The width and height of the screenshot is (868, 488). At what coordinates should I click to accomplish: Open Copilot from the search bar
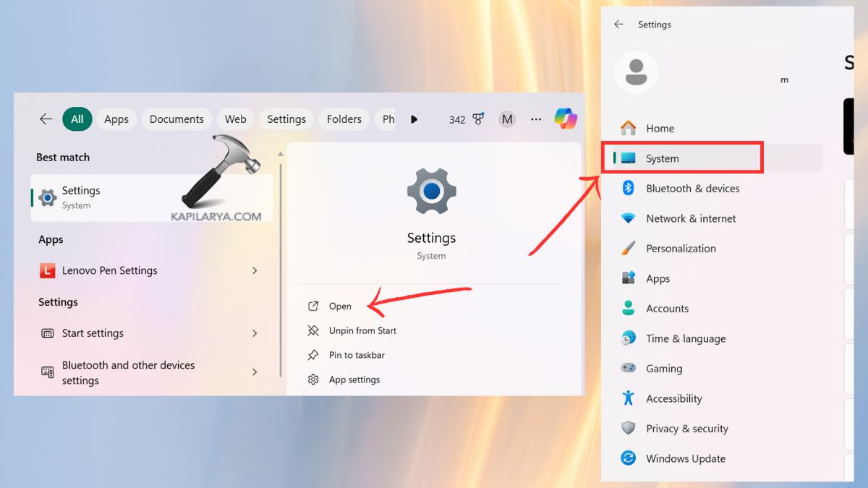tap(565, 119)
